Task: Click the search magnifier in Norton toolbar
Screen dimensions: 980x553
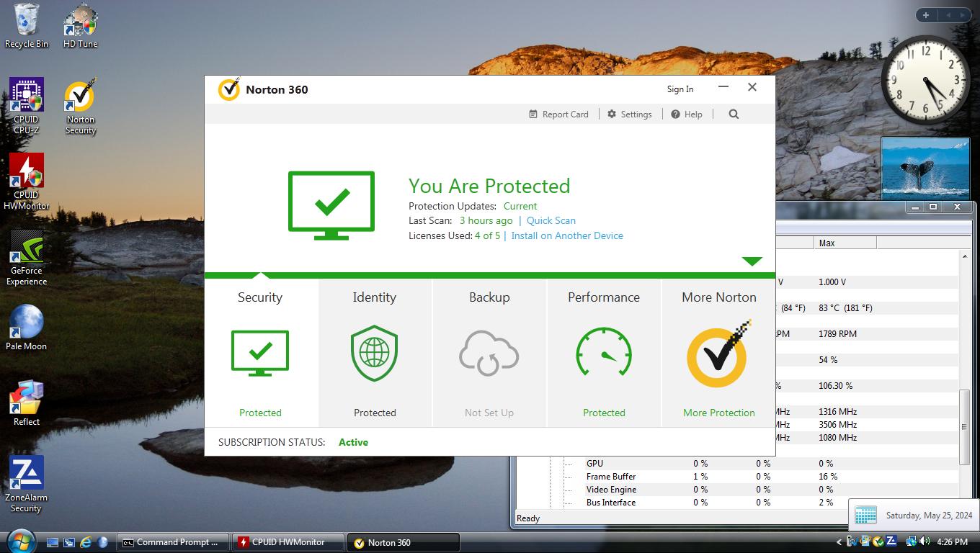Action: pyautogui.click(x=734, y=114)
